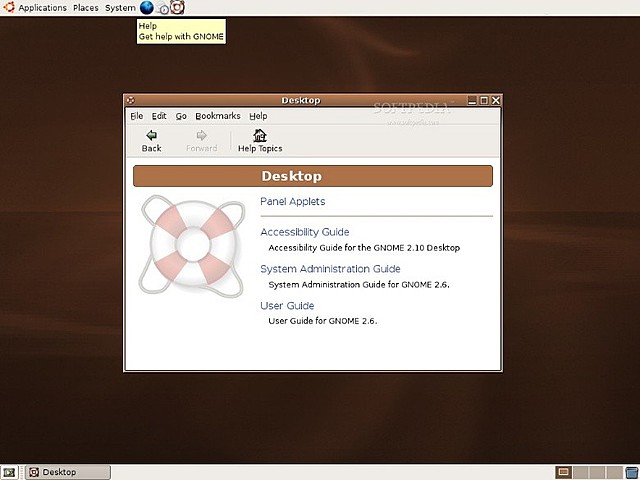Click the window menu icon in title bar
The width and height of the screenshot is (640, 480).
click(131, 100)
